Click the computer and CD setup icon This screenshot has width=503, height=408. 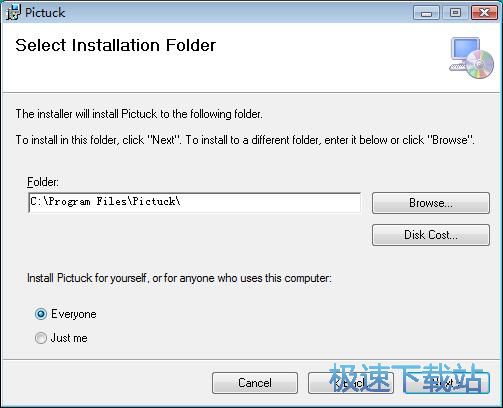471,58
